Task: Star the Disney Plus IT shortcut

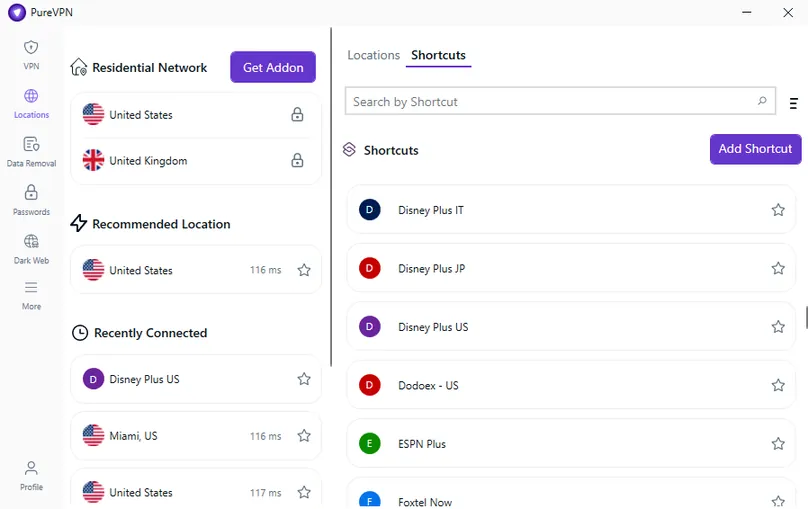Action: (778, 210)
